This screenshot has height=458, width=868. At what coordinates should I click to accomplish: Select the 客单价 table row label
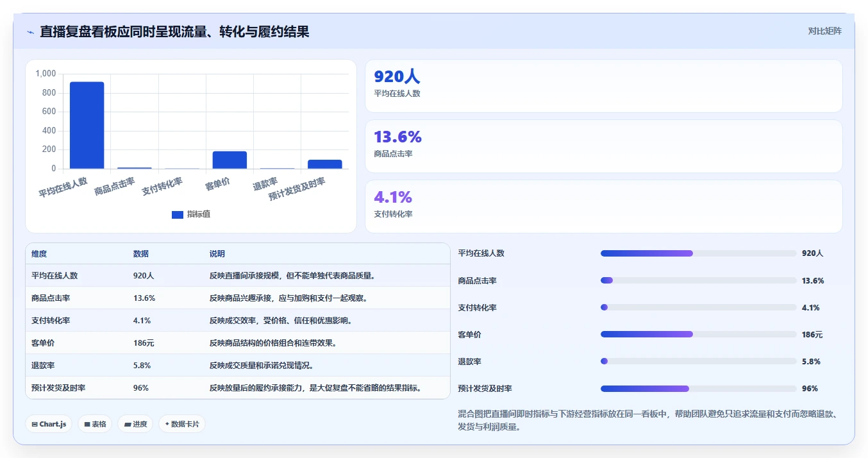43,343
